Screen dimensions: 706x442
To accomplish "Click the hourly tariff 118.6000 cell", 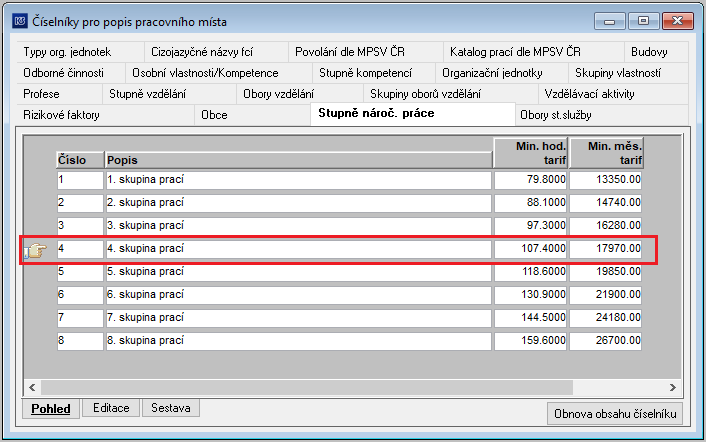I will (531, 271).
